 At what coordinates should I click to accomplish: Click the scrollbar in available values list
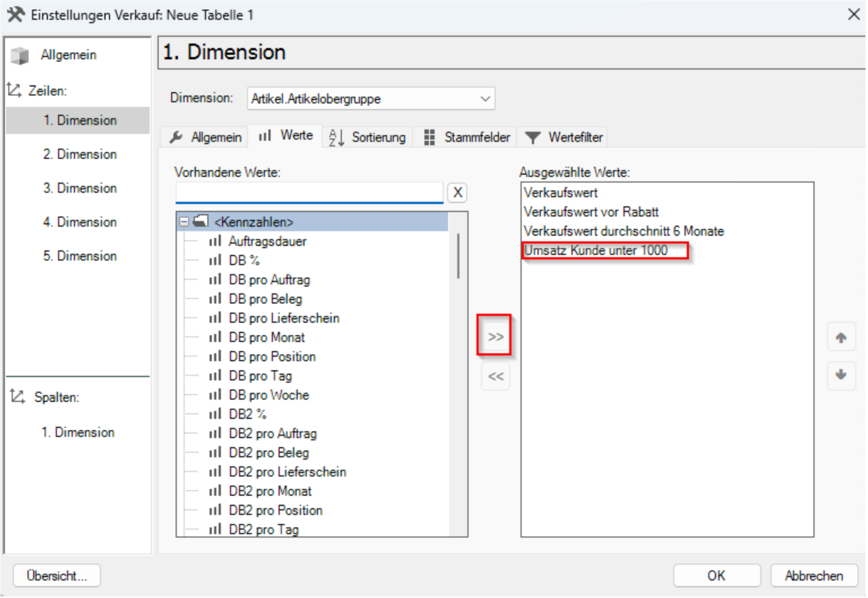[458, 256]
